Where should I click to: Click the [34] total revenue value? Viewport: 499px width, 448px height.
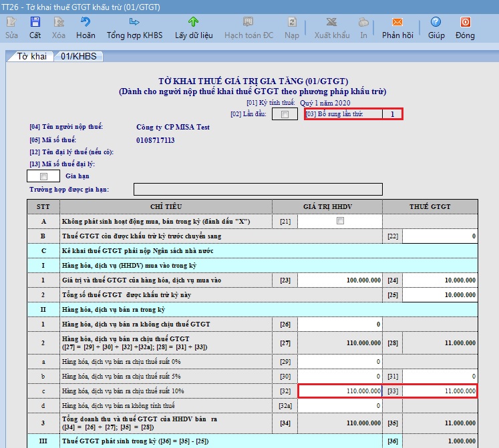point(340,423)
